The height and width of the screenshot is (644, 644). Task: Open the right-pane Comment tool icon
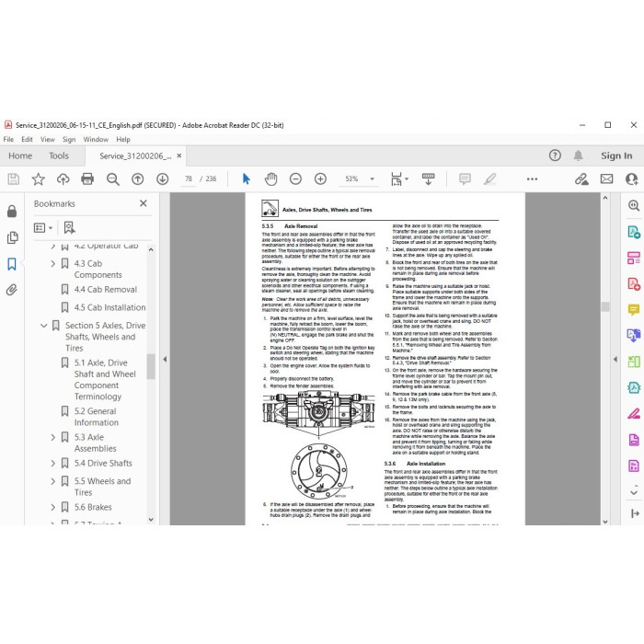(634, 309)
